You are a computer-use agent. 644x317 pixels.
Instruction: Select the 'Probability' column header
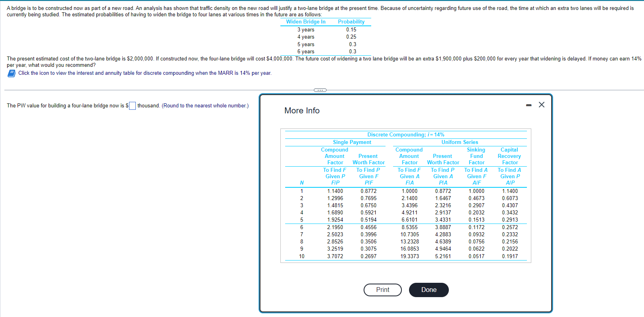pyautogui.click(x=351, y=22)
